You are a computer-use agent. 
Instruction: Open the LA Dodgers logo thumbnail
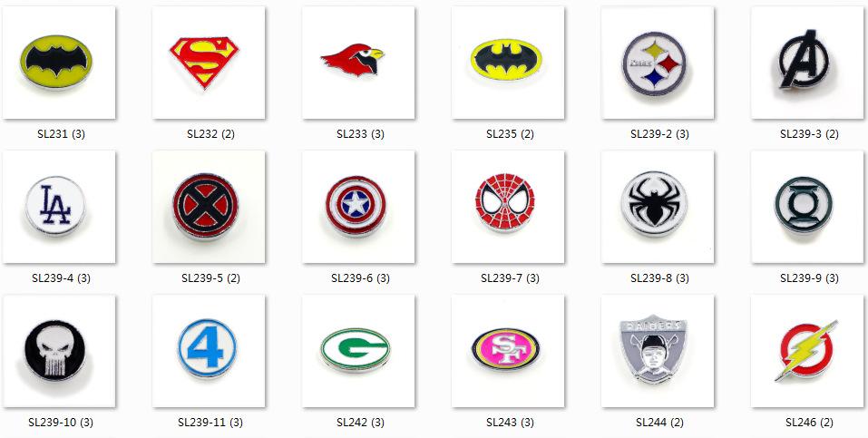click(x=59, y=207)
